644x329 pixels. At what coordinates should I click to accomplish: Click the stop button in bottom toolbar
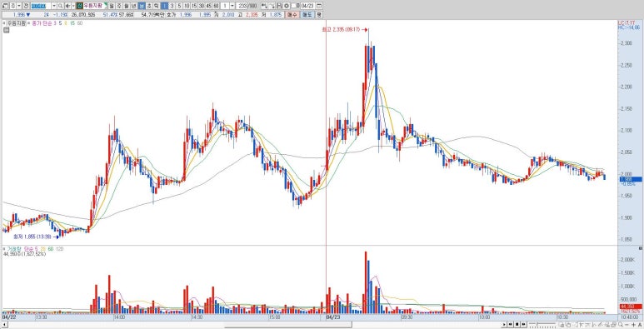[517, 325]
